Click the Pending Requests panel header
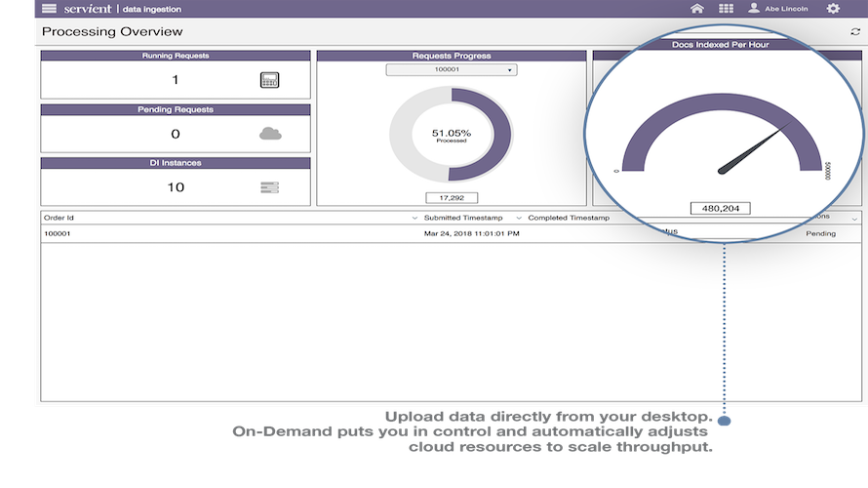This screenshot has height=488, width=868. [x=176, y=109]
